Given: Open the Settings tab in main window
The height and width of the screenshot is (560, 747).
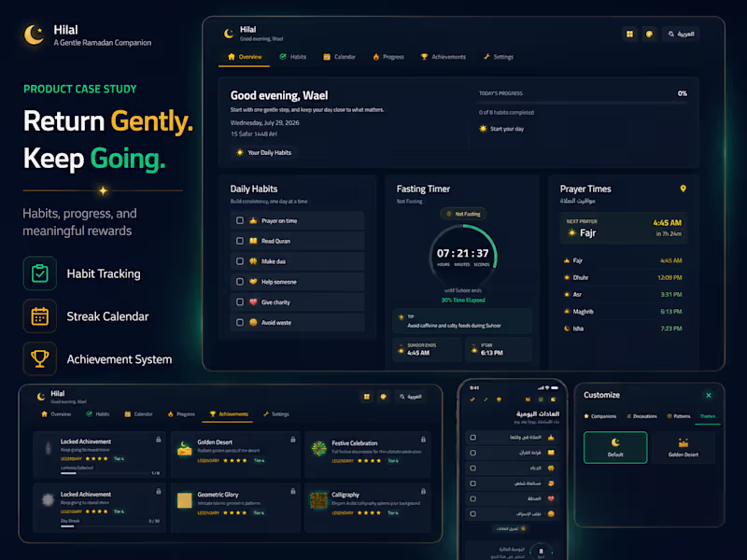Looking at the screenshot, I should pos(498,57).
